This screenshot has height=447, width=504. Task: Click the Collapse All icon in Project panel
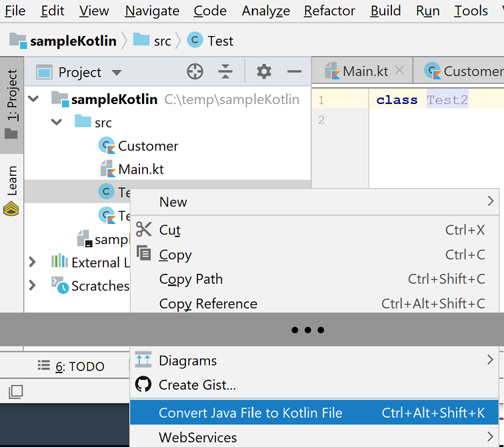coord(226,72)
